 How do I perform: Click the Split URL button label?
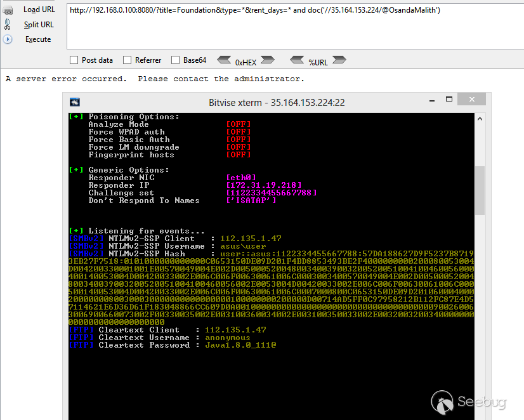(x=39, y=25)
